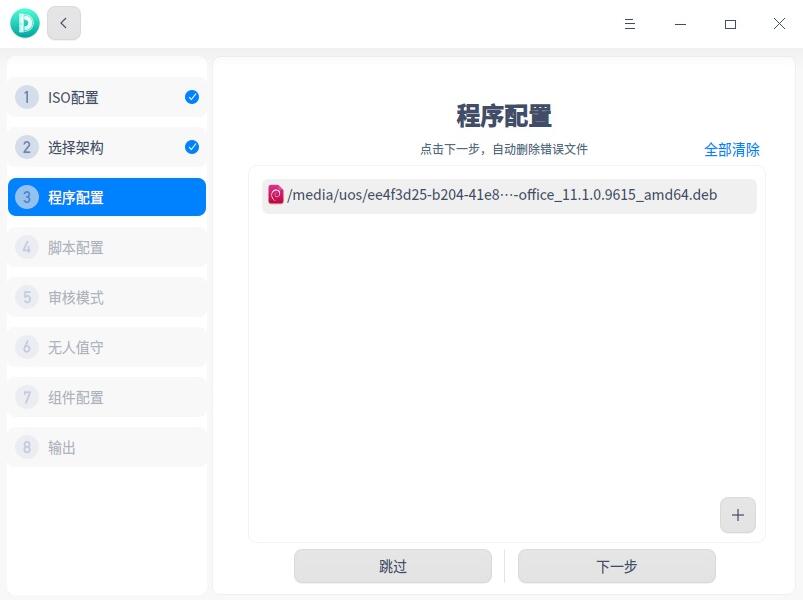Click the plus icon to add a deb file
Image resolution: width=803 pixels, height=600 pixels.
pyautogui.click(x=738, y=515)
